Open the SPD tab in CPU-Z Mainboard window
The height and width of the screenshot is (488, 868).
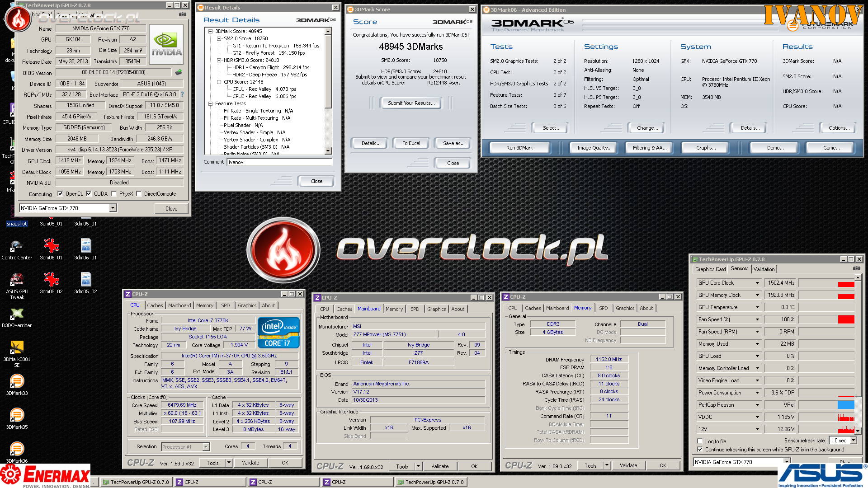pyautogui.click(x=415, y=309)
